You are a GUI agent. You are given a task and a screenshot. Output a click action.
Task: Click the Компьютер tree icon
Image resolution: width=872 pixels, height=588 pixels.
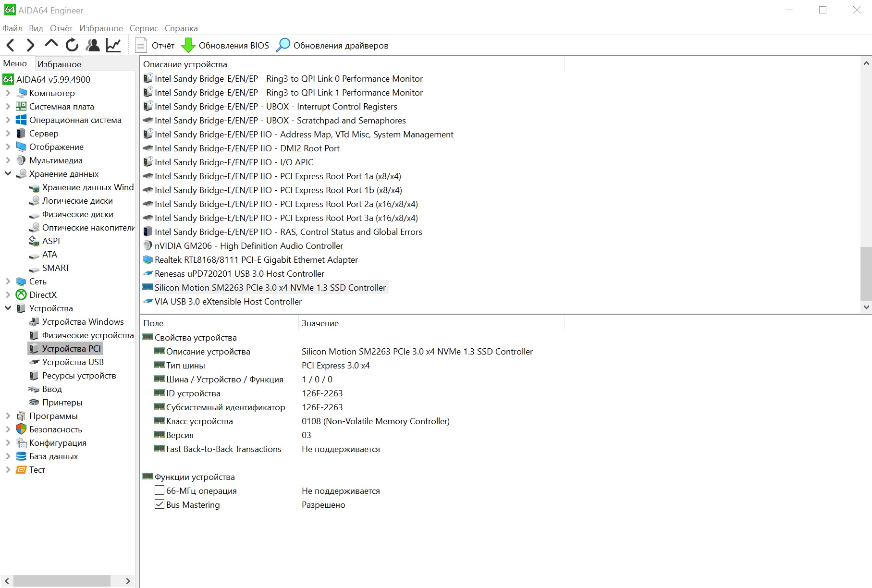[22, 93]
